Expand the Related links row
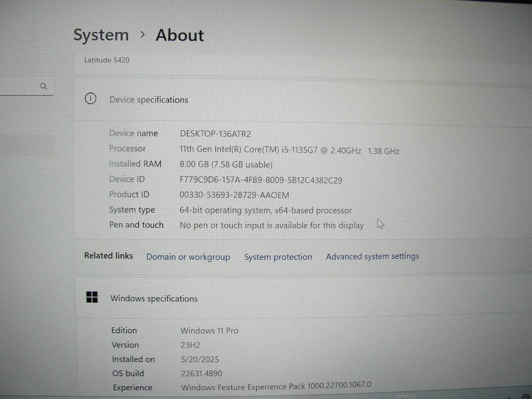Screen dimensions: 532x399 pos(109,256)
